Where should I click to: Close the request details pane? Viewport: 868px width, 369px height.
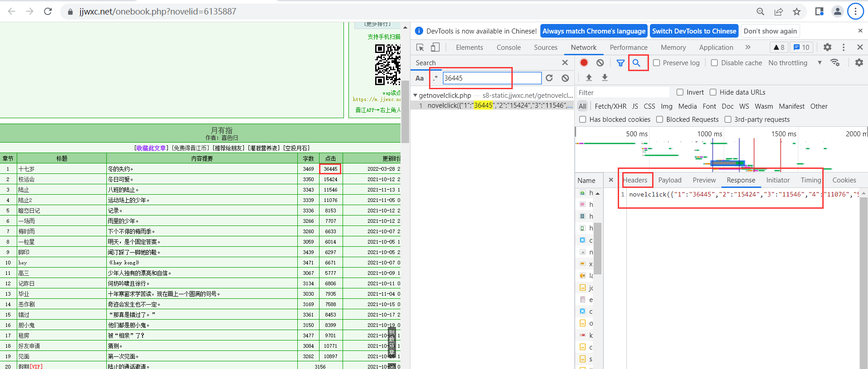point(611,180)
